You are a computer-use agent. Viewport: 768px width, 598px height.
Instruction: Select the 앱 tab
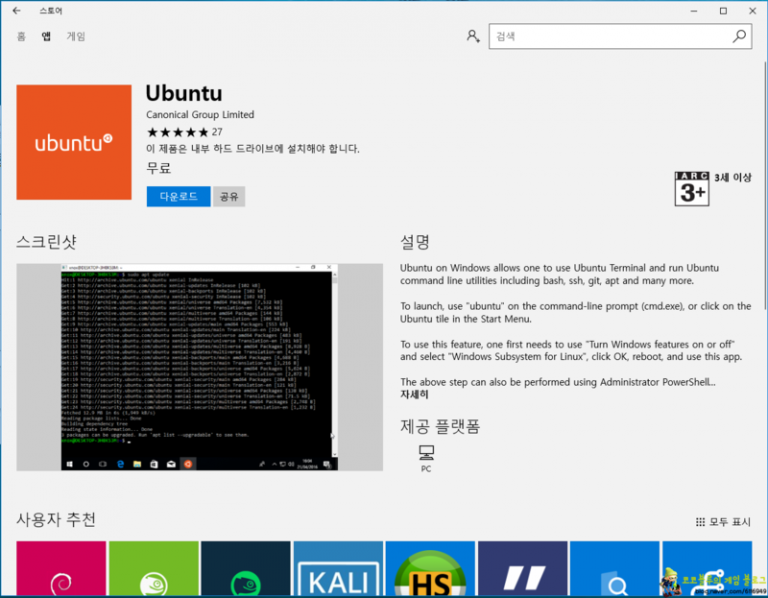[46, 36]
